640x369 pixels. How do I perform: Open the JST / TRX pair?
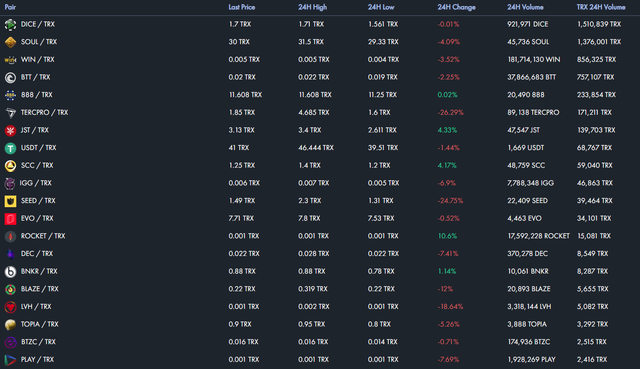coord(35,130)
